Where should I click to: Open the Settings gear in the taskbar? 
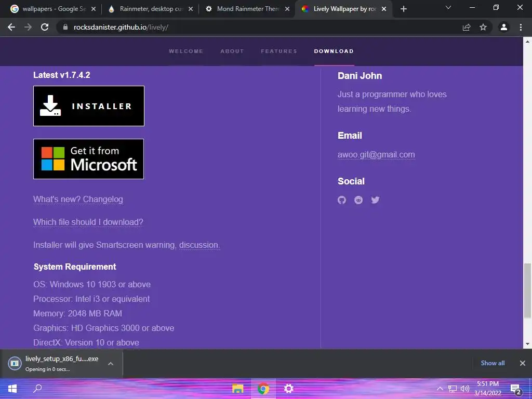click(x=288, y=389)
